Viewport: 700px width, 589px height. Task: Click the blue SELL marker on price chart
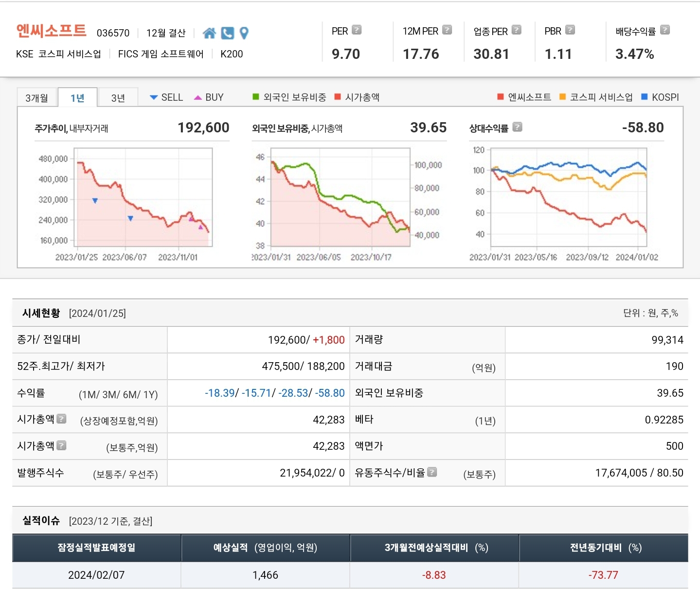pyautogui.click(x=95, y=201)
